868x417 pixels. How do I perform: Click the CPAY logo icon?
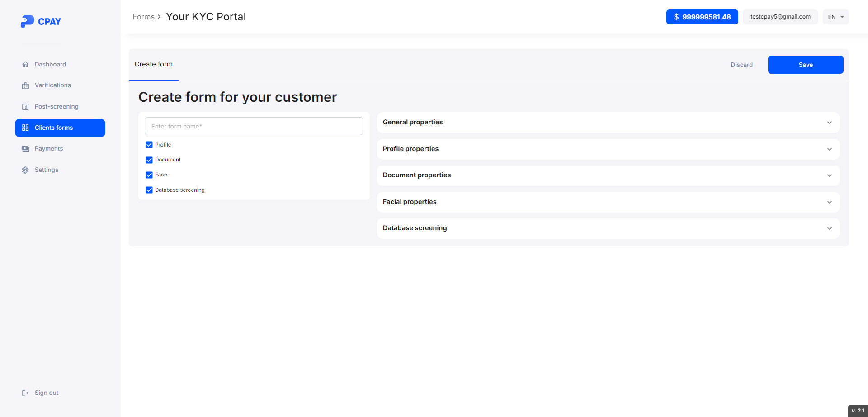27,21
